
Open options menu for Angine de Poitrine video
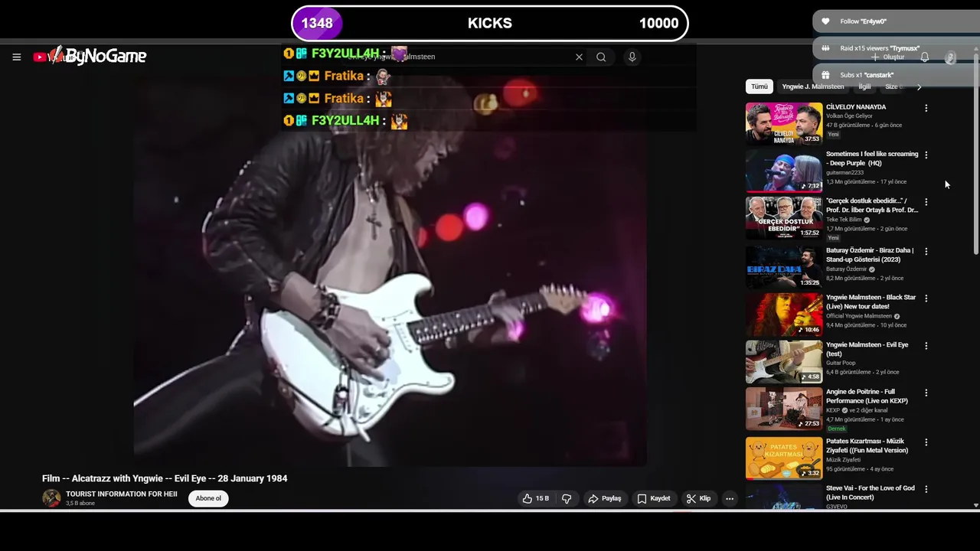(x=926, y=393)
